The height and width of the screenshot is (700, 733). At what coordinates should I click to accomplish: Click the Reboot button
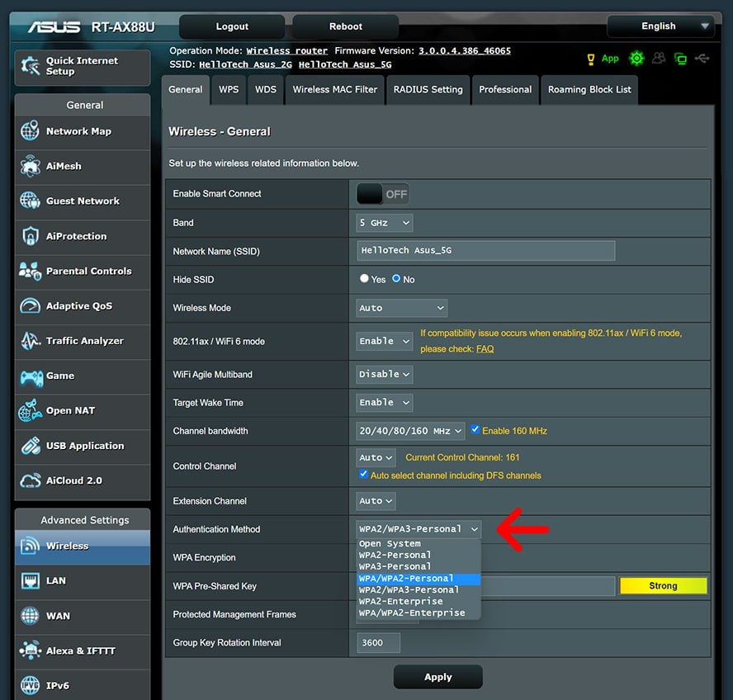pyautogui.click(x=346, y=26)
